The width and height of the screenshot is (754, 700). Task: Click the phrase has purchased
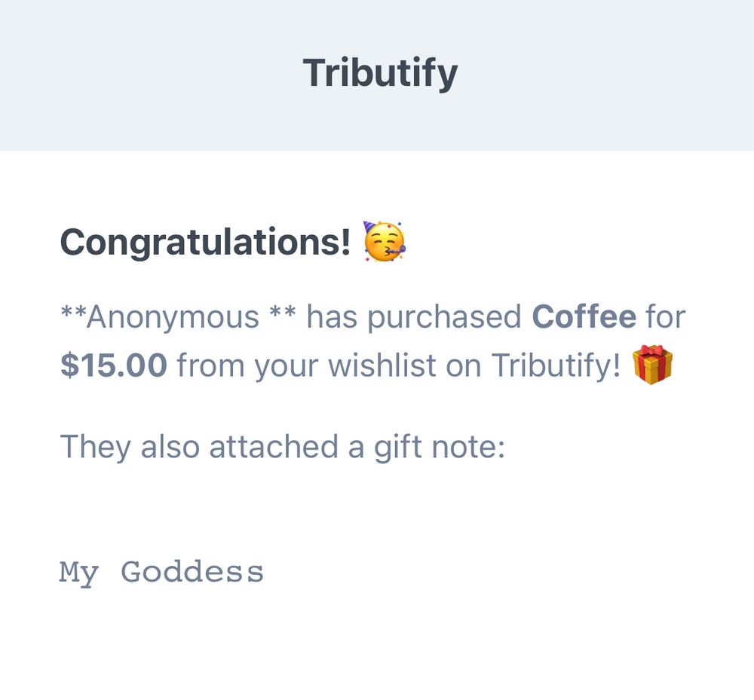414,318
